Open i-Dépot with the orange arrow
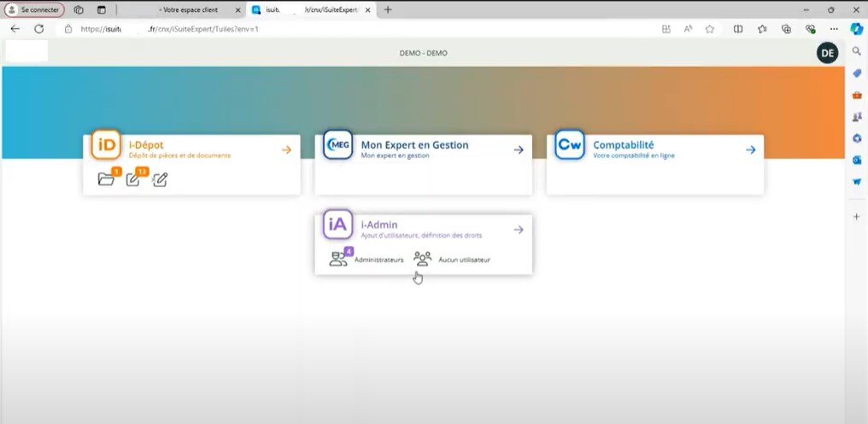868x424 pixels. tap(286, 150)
